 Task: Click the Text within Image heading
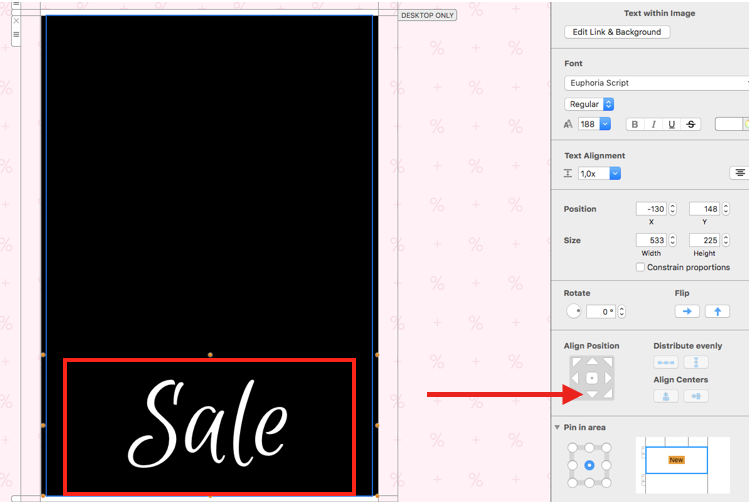659,13
